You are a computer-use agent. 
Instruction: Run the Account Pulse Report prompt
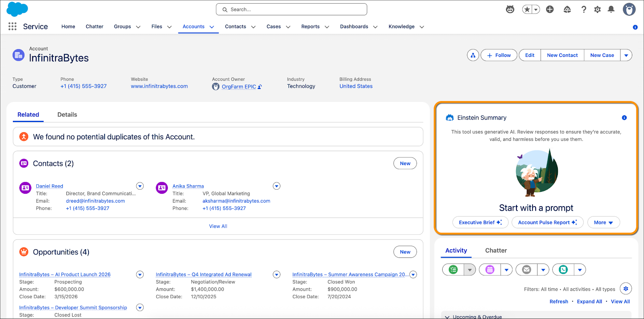(x=547, y=222)
